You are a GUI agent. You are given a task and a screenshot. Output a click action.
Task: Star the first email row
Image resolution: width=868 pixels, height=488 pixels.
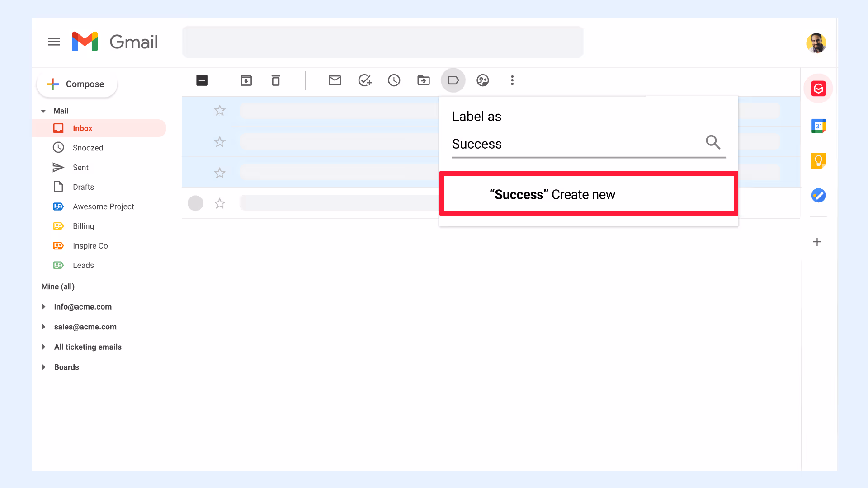click(x=220, y=110)
